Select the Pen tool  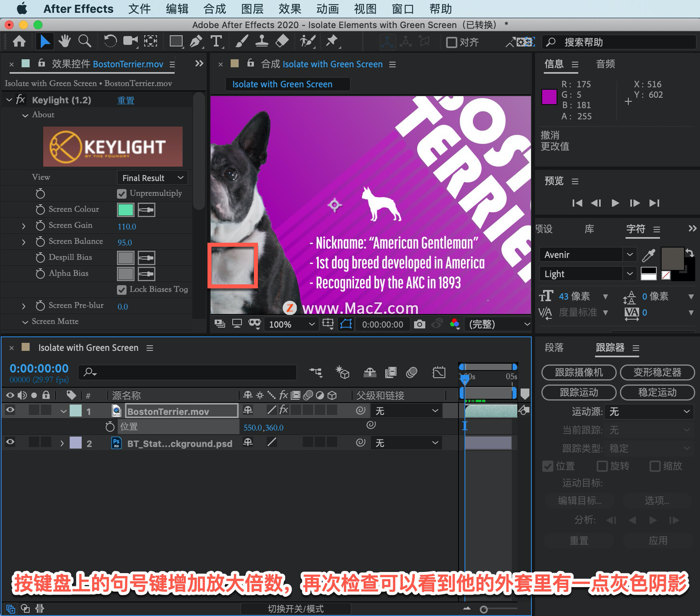tap(196, 41)
